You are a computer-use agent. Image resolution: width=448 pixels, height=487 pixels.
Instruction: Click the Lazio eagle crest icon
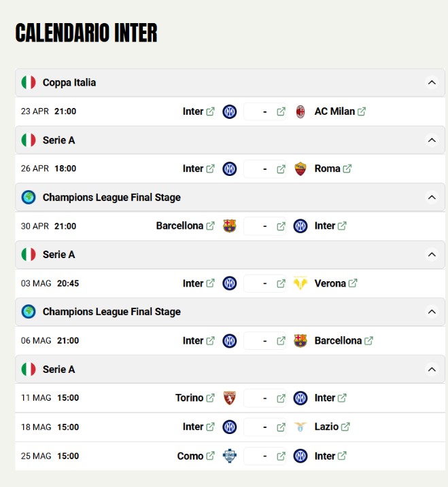click(300, 427)
